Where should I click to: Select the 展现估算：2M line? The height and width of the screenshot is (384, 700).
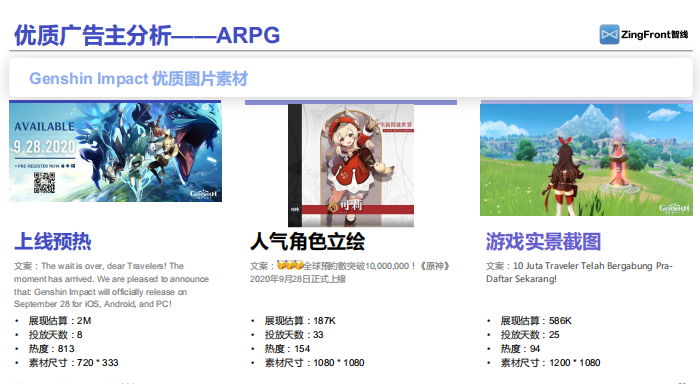[x=60, y=321]
